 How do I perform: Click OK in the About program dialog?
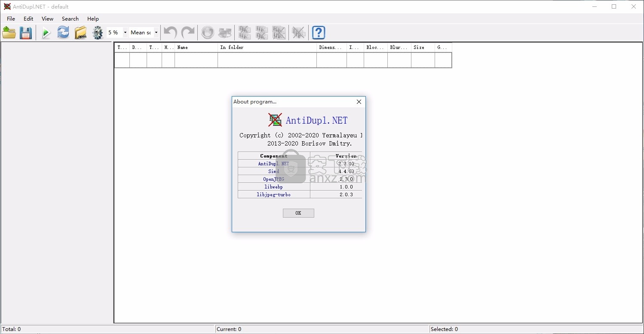tap(298, 213)
